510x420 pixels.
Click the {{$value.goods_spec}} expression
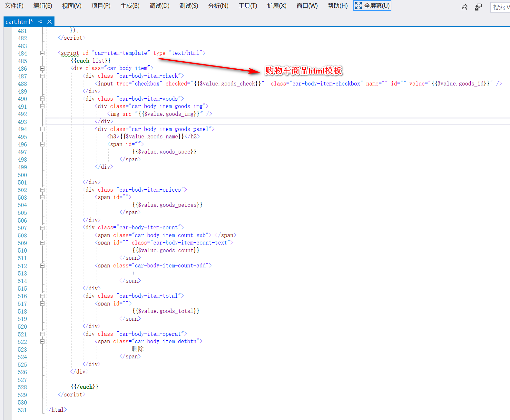pyautogui.click(x=164, y=152)
